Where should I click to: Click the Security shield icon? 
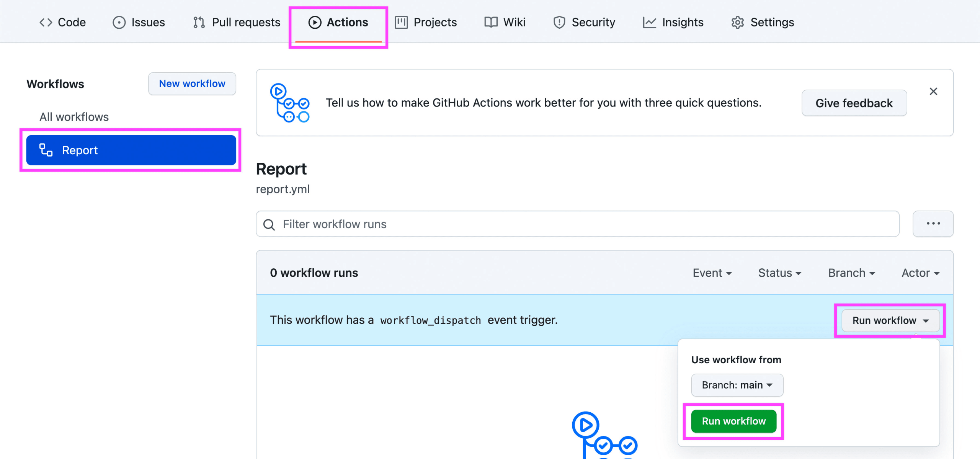coord(559,23)
